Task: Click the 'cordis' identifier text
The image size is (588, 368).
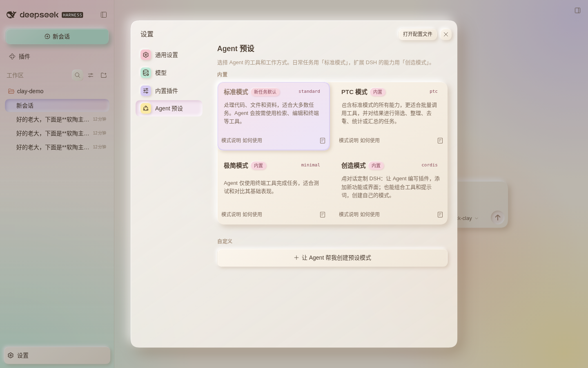Action: click(x=430, y=165)
